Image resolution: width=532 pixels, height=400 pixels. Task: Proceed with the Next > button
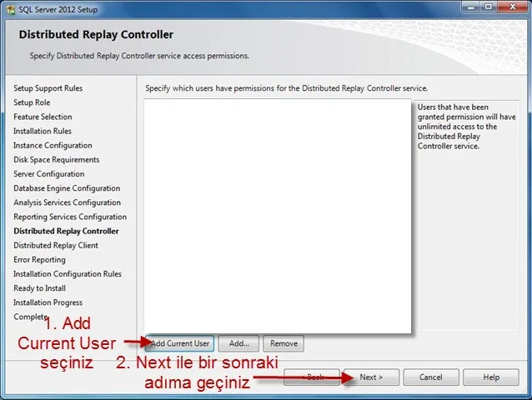pyautogui.click(x=372, y=377)
